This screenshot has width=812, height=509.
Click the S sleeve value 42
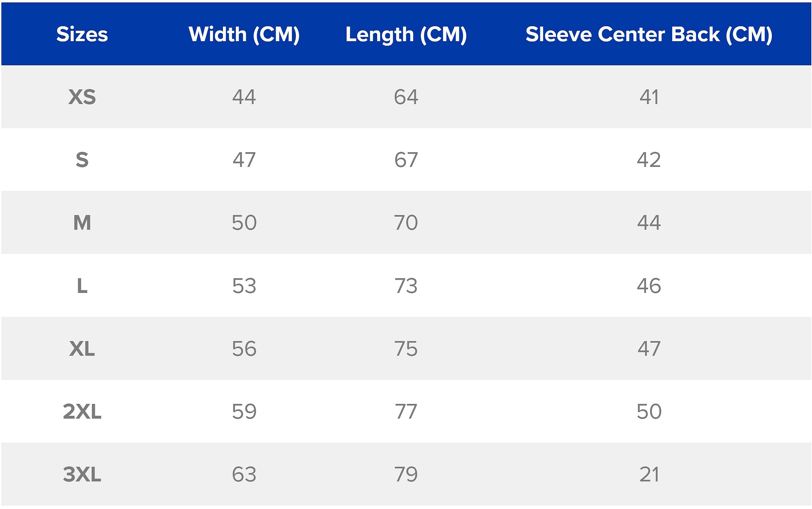coord(649,160)
